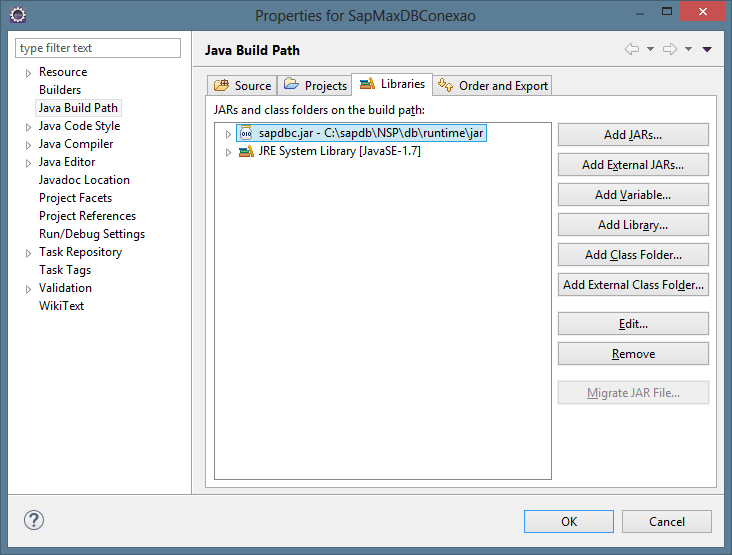Screen dimensions: 732x555
Task: Switch to the Source tab
Action: tap(242, 86)
